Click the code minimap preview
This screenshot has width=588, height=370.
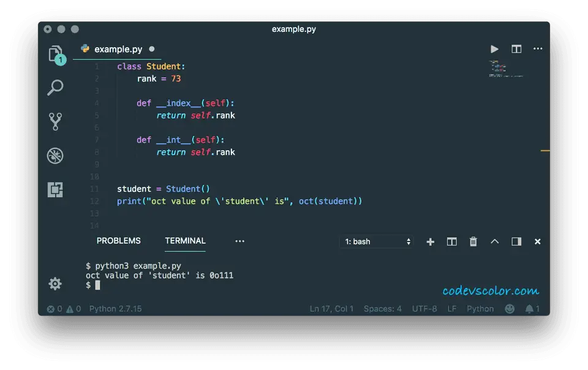[505, 69]
